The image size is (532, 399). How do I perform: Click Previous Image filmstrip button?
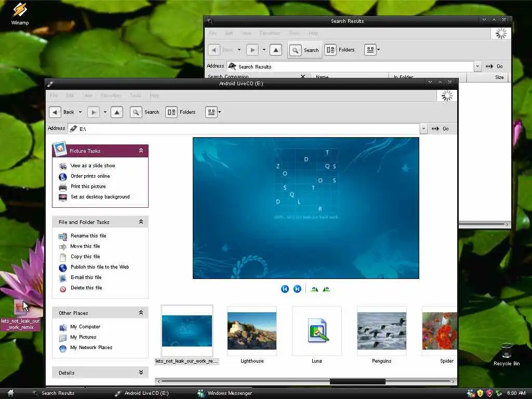pos(285,289)
